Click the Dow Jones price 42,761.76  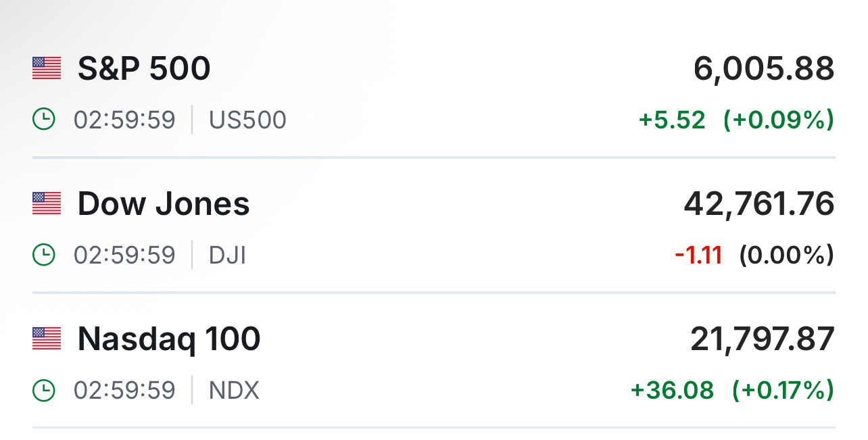coord(759,203)
